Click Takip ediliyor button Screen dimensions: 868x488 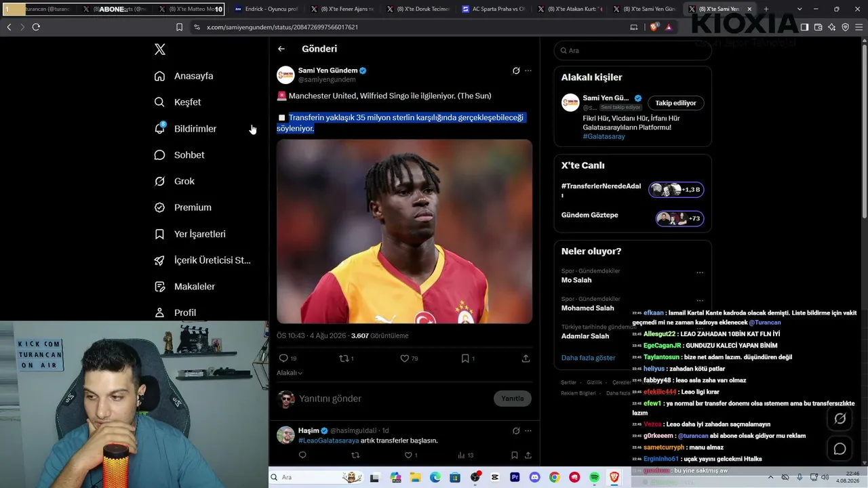click(x=675, y=103)
